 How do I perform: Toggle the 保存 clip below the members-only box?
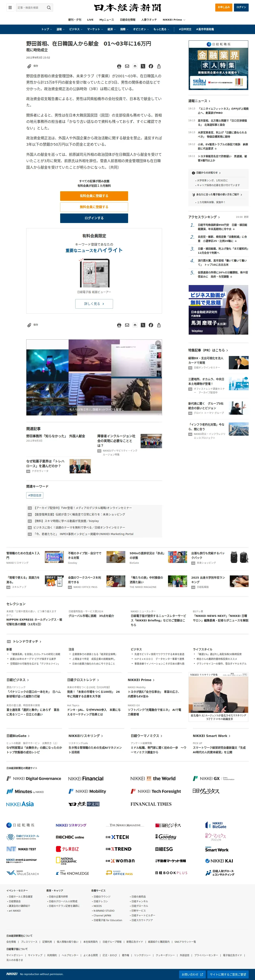[32, 325]
